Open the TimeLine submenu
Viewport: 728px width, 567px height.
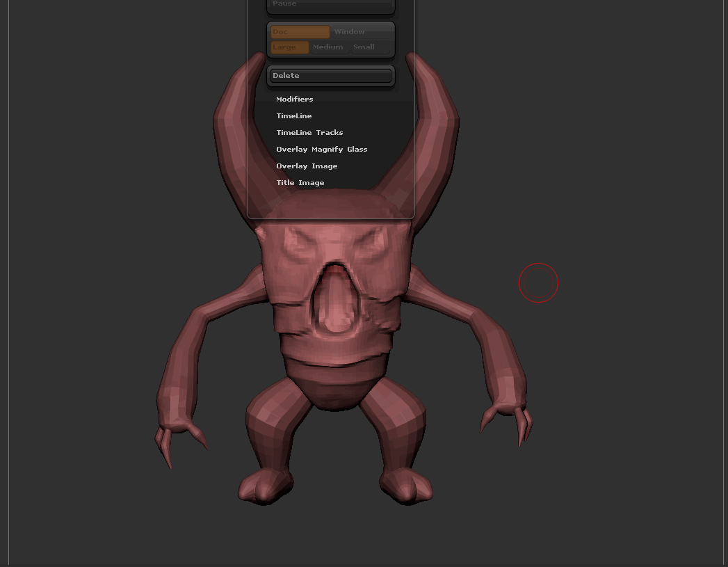294,116
